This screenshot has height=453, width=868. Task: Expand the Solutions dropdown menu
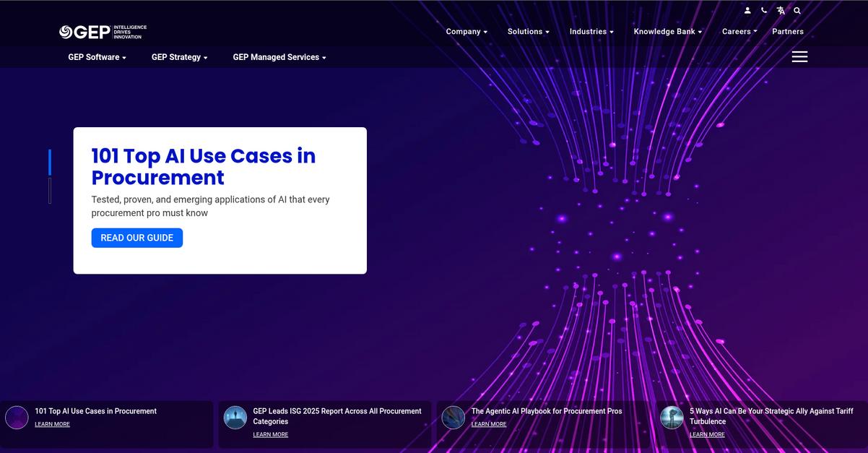529,32
